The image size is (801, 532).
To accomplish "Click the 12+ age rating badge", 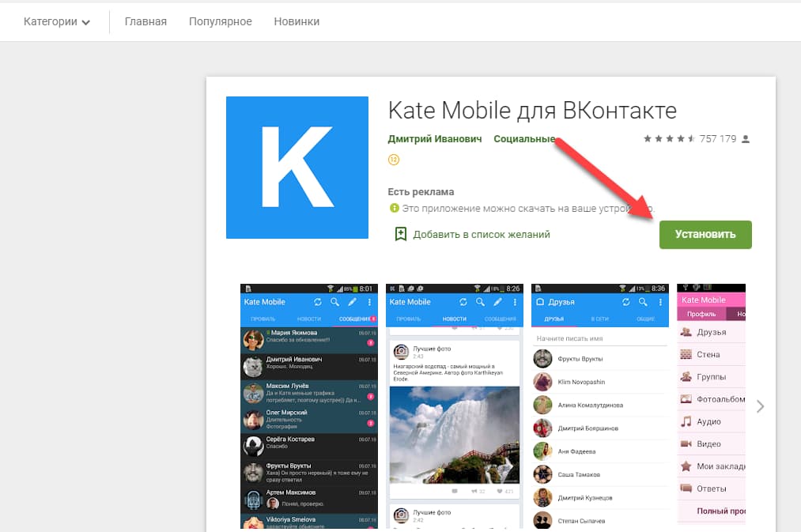I will coord(394,160).
